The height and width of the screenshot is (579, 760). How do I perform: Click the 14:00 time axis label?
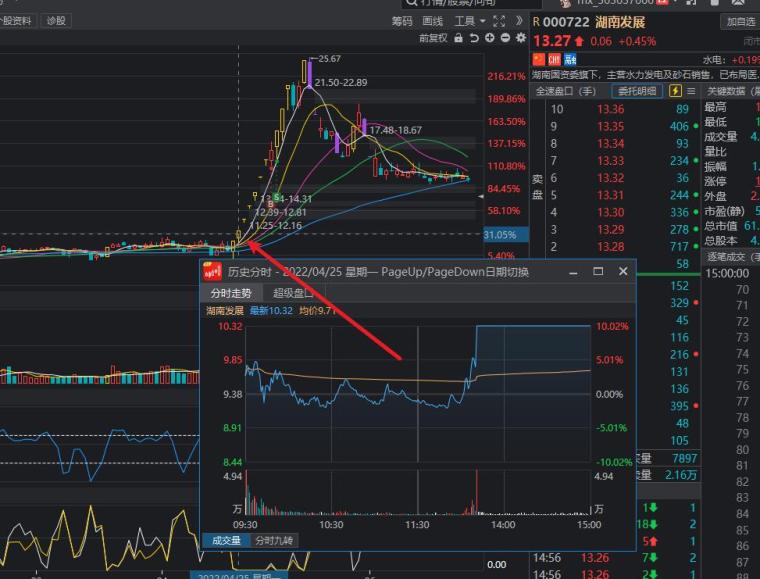[503, 524]
